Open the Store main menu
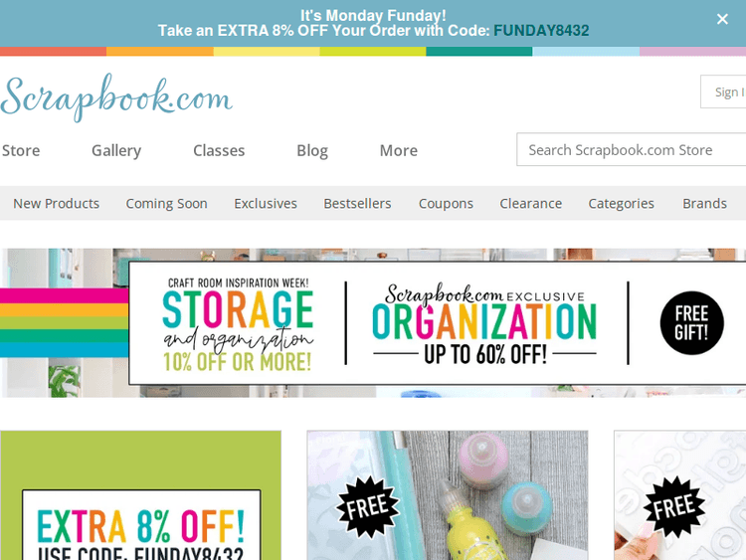 click(x=21, y=150)
